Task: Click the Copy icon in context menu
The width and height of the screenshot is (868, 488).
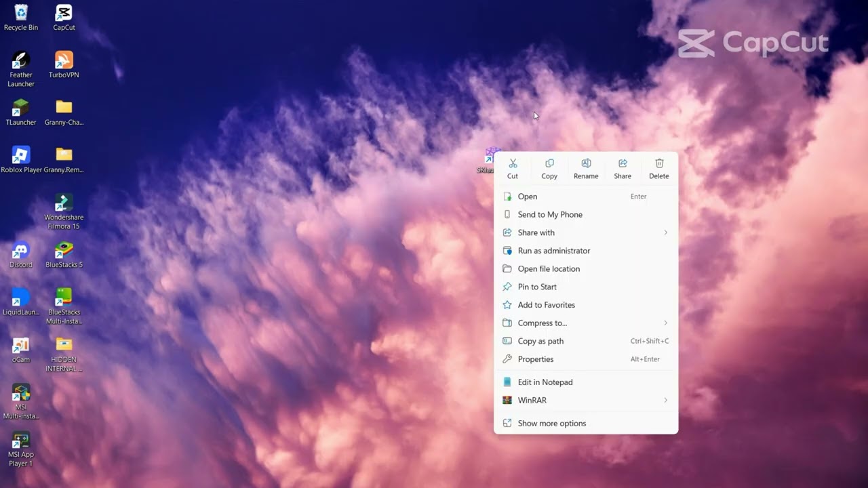Action: tap(549, 169)
